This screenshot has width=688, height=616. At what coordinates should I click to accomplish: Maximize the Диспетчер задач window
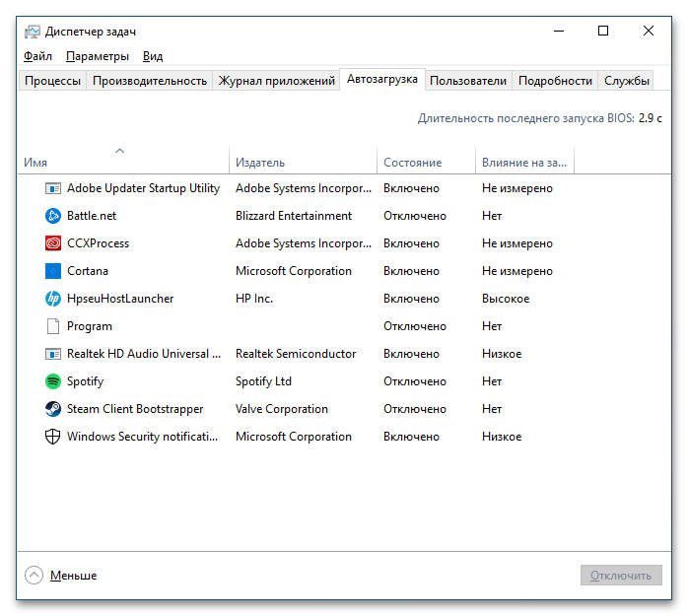(x=603, y=31)
